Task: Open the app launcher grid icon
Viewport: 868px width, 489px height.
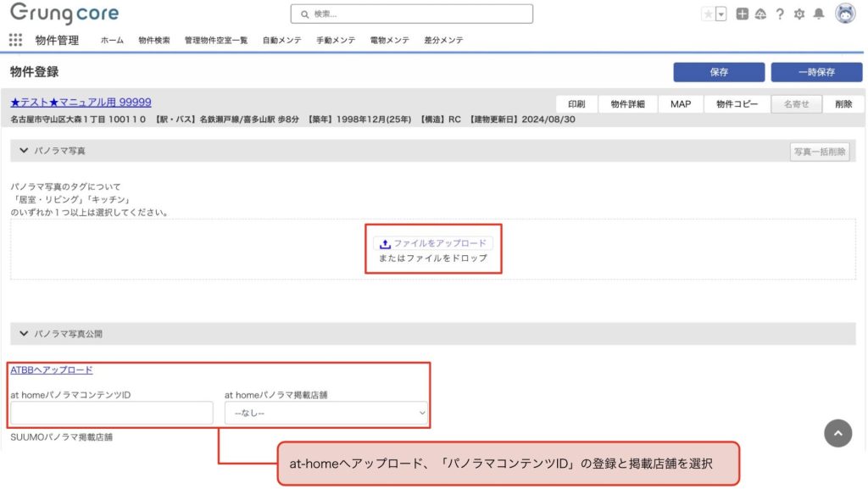Action: [15, 40]
